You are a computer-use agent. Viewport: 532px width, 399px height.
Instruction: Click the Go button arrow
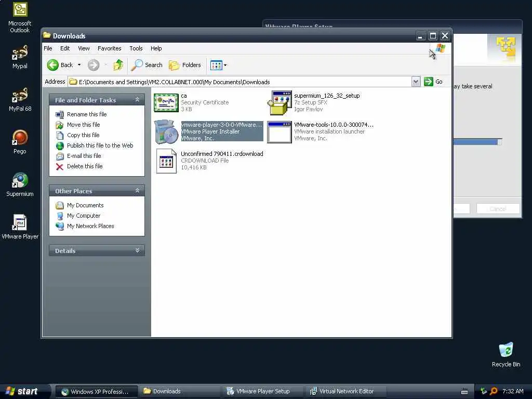(x=429, y=82)
